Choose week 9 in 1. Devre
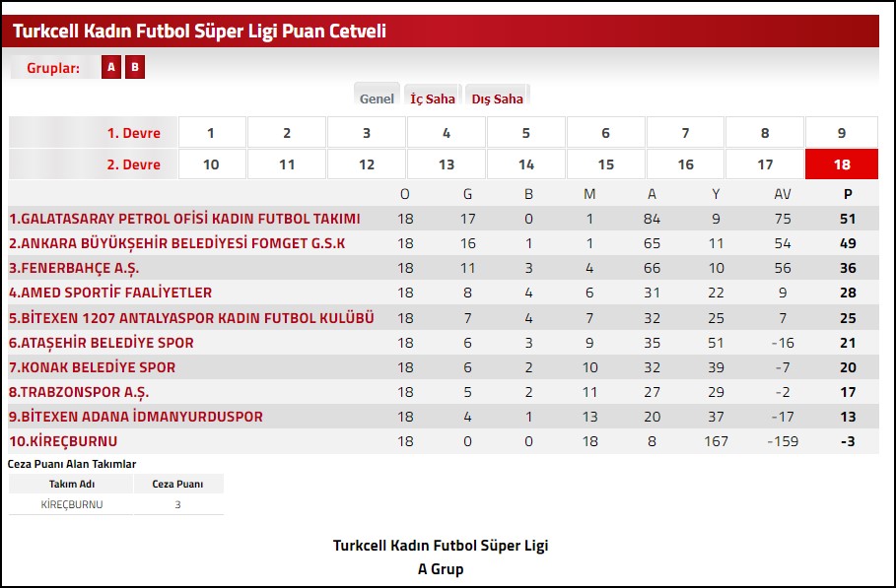The image size is (896, 588). 841,133
